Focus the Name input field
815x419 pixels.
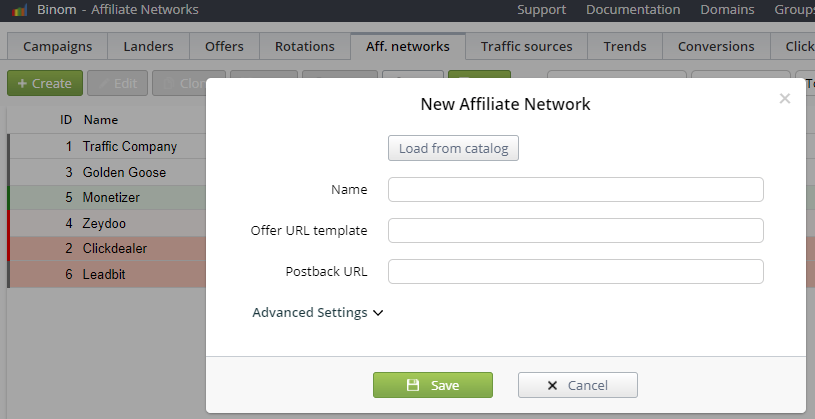click(575, 190)
